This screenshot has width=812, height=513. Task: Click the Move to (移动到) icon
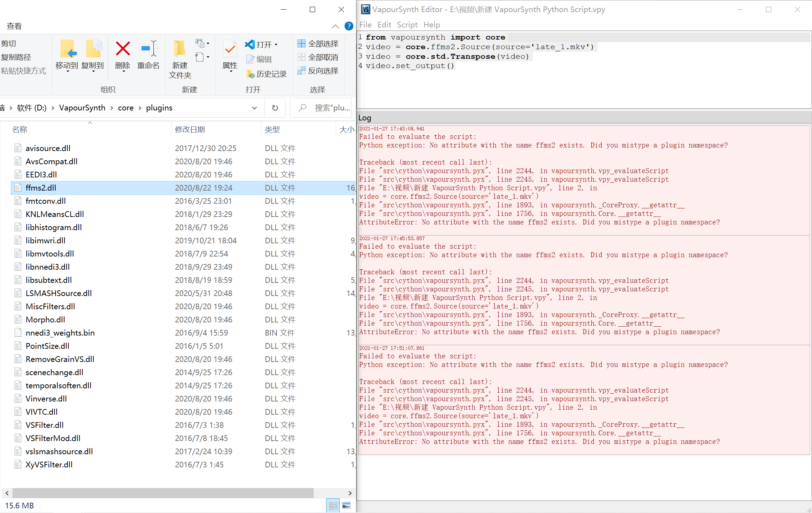[68, 49]
